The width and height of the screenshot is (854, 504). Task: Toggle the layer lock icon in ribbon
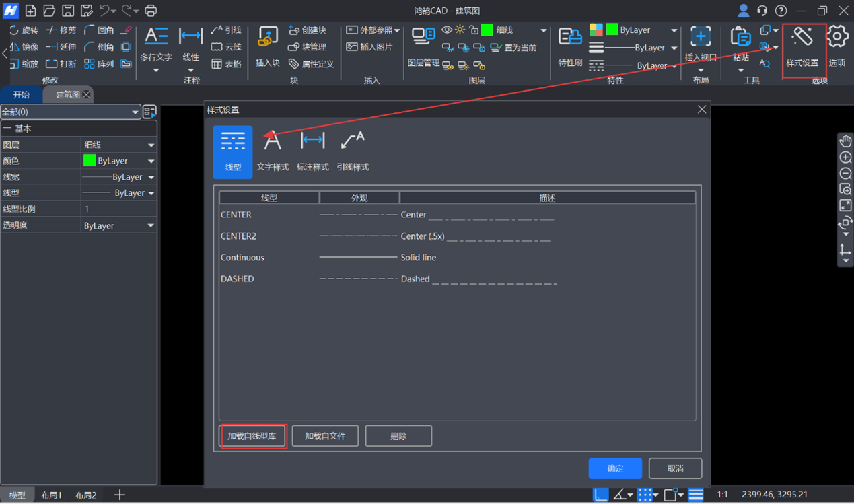coord(474,30)
